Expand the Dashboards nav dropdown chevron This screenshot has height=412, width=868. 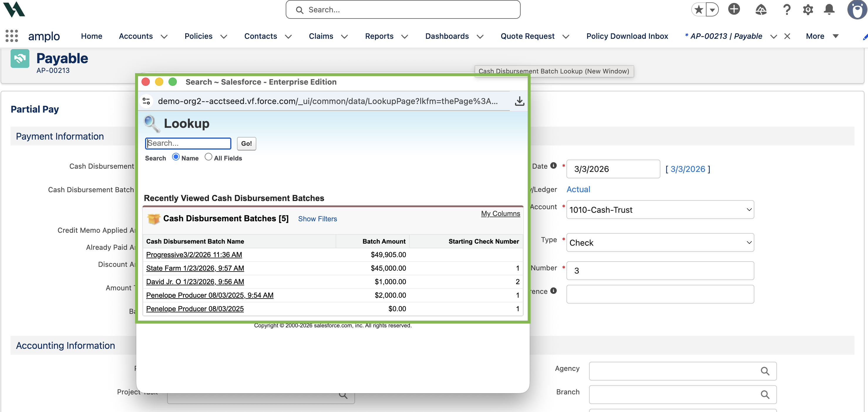coord(480,37)
